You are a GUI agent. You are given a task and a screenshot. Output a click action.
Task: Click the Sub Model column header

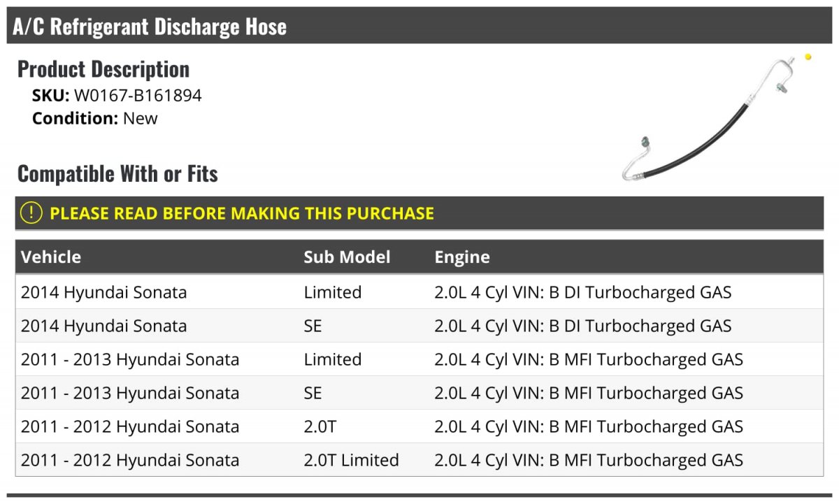[347, 257]
